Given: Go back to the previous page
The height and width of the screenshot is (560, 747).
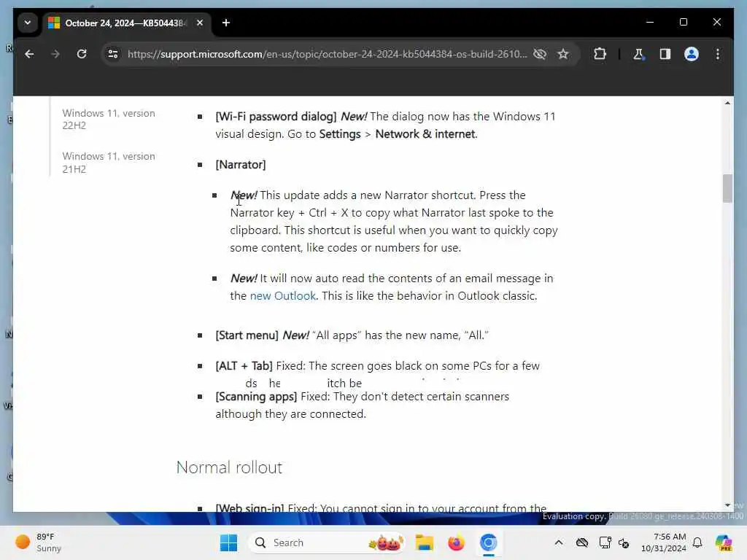Looking at the screenshot, I should coord(29,54).
